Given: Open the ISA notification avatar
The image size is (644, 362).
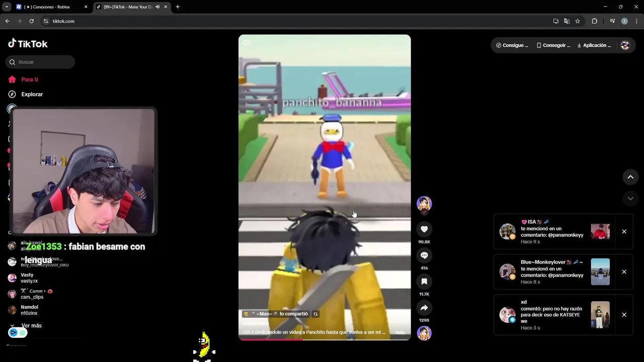Looking at the screenshot, I should point(507,231).
